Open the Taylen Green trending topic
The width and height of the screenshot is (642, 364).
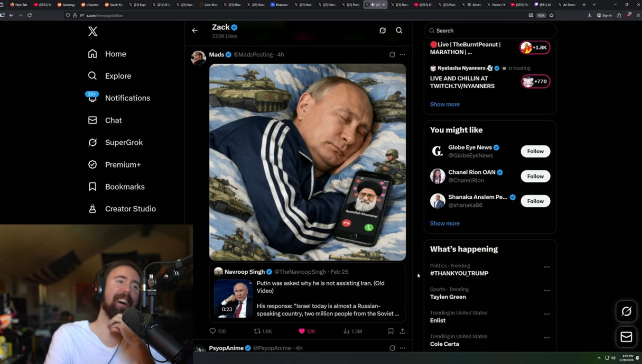448,297
